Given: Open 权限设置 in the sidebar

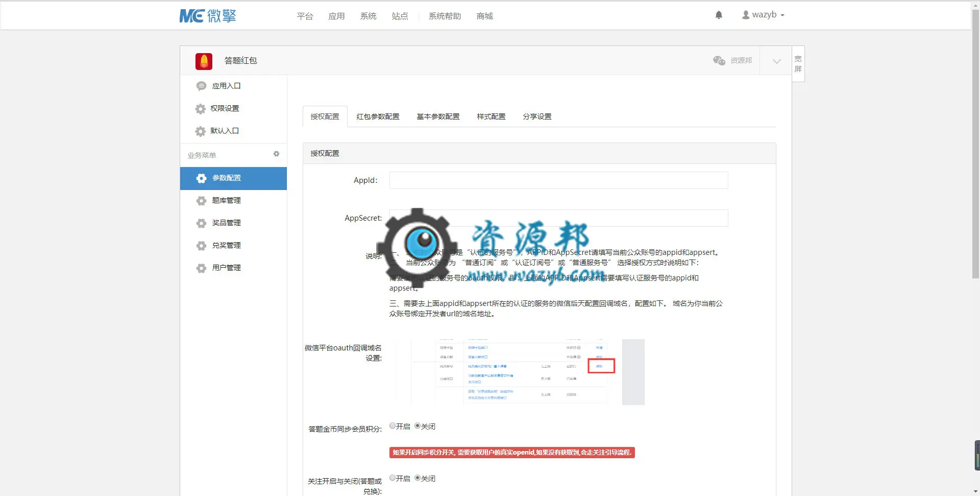Looking at the screenshot, I should point(225,108).
